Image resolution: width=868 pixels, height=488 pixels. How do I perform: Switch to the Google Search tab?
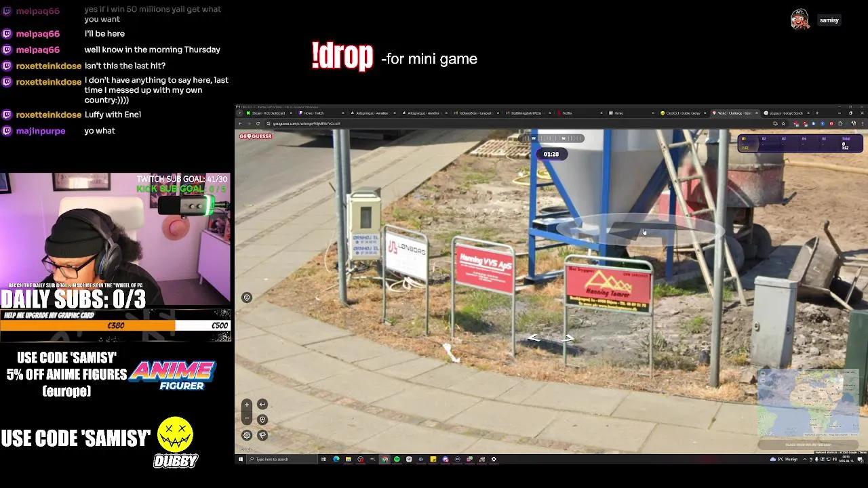point(787,113)
